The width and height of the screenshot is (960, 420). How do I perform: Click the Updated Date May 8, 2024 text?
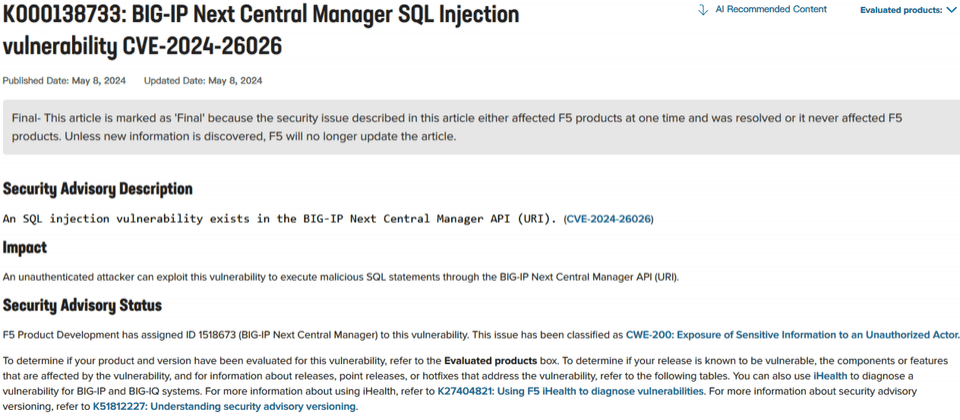pyautogui.click(x=203, y=81)
